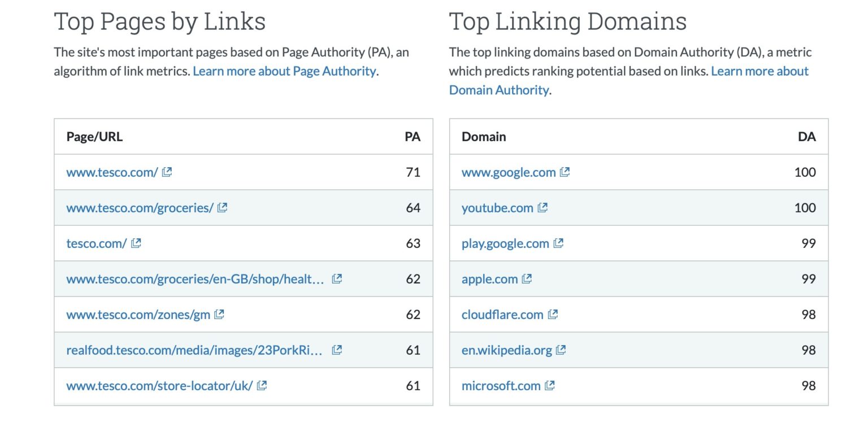Screen dimensions: 868x423
Task: Click the Learn more about Domain Authority link
Action: click(498, 89)
